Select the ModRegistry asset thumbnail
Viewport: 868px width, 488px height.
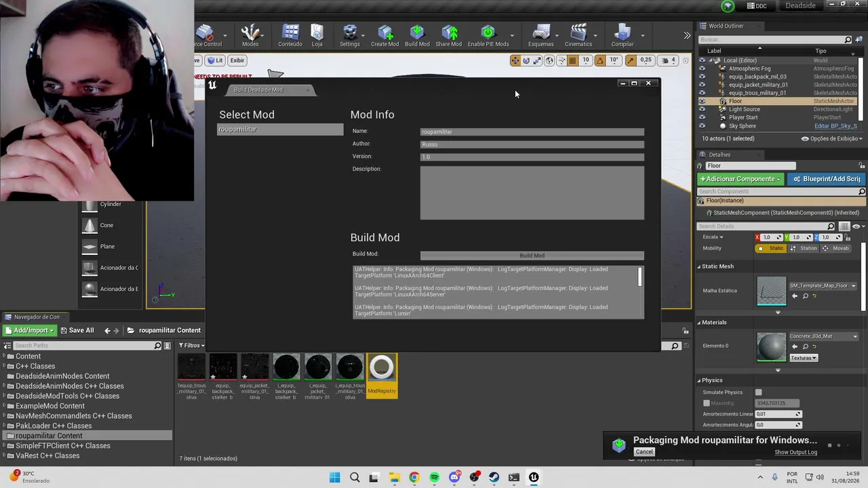[382, 375]
